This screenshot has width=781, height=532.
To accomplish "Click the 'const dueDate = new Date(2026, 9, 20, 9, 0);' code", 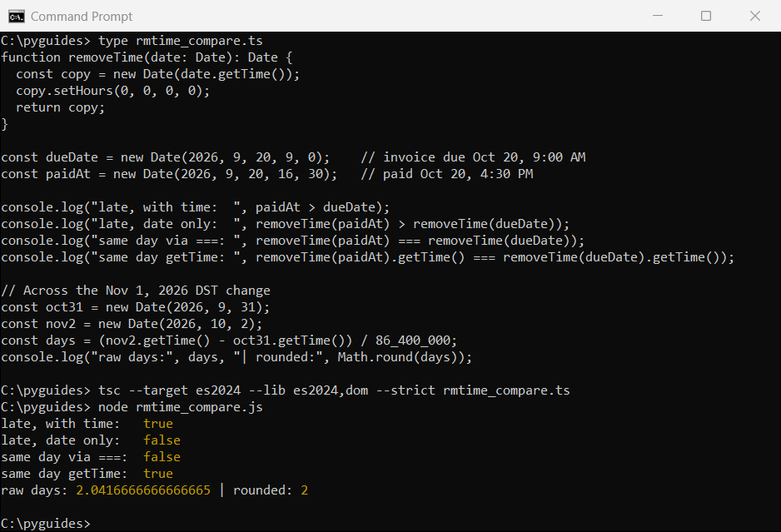I will point(166,157).
